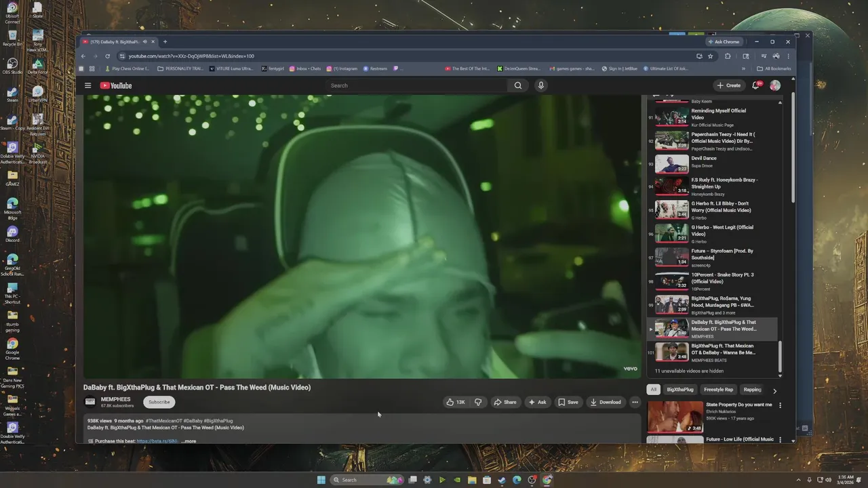Share the Pass The Weed video
868x488 pixels.
pos(505,402)
